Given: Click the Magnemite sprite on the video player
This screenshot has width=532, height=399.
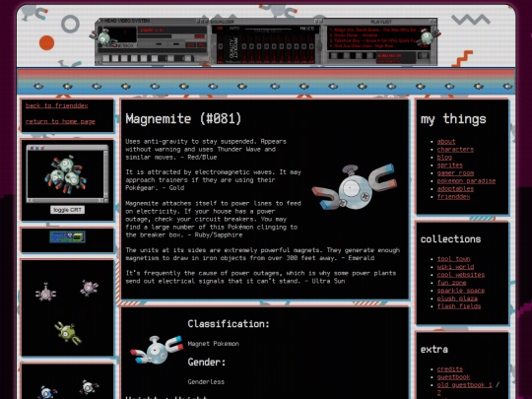Looking at the screenshot, I should tap(102, 37).
